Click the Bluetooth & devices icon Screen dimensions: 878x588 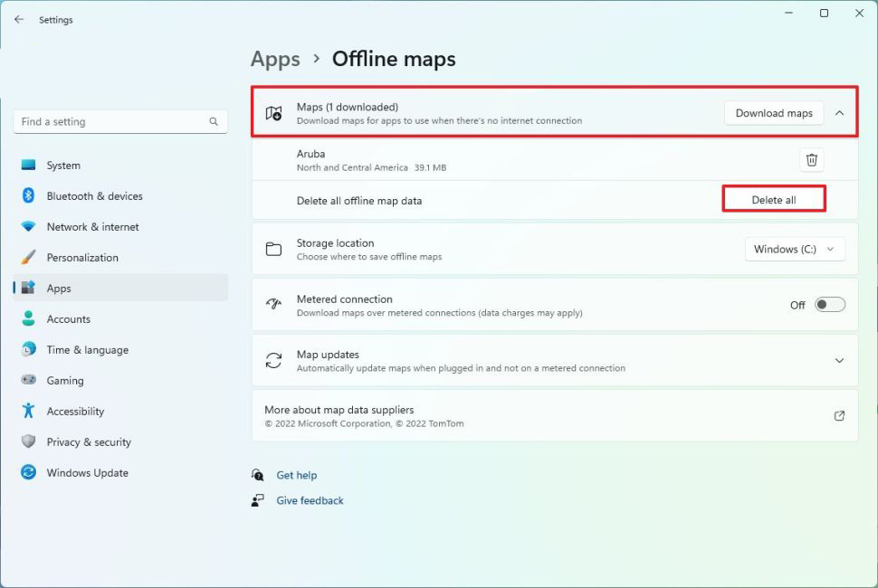coord(28,196)
